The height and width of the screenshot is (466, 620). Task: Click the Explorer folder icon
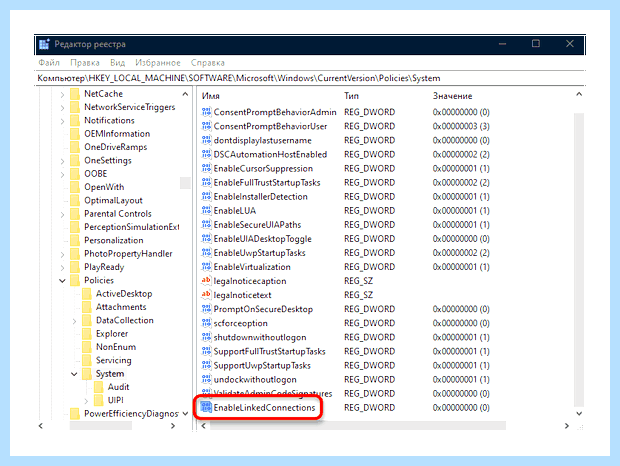(x=87, y=334)
